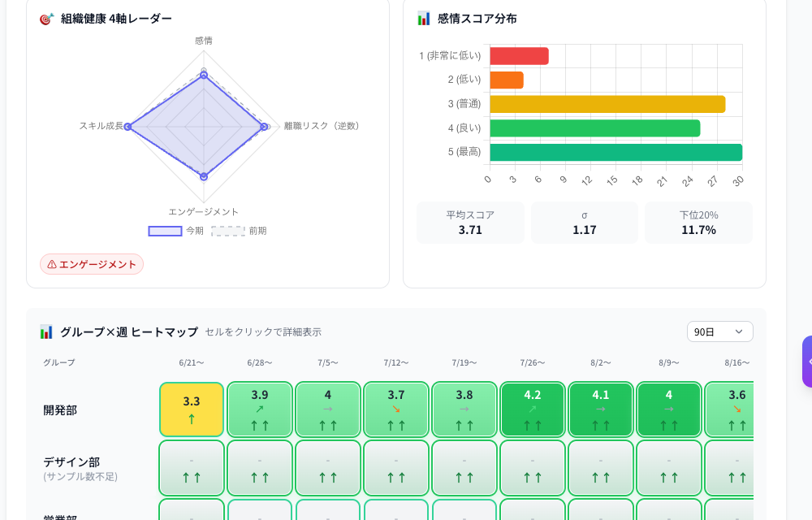Viewport: 812px width, 520px height.
Task: Open the purple side panel tab at right edge
Action: (x=807, y=362)
